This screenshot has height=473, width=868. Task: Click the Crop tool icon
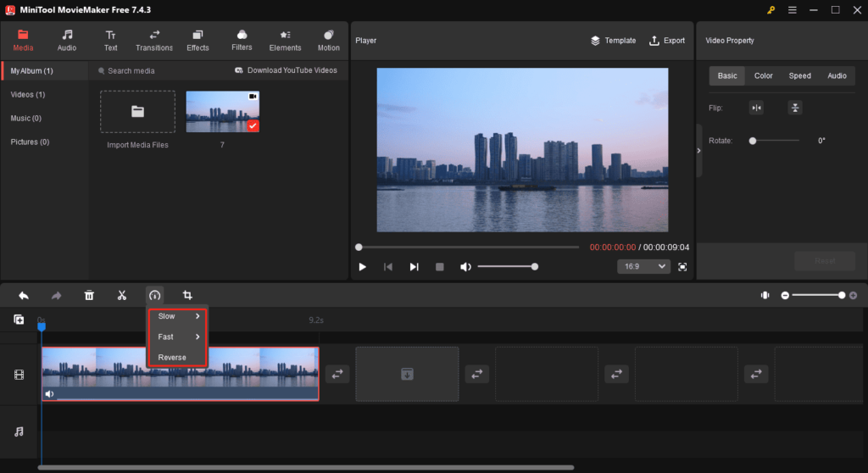point(188,295)
